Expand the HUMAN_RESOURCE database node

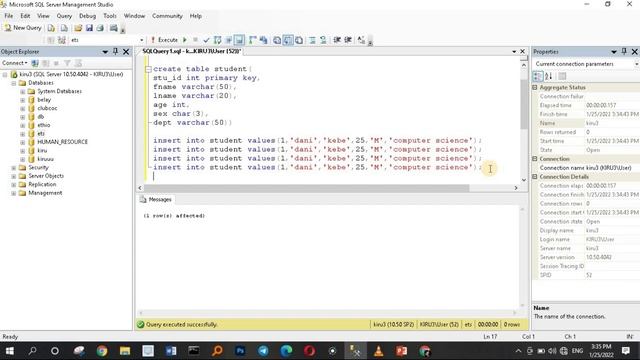point(22,142)
